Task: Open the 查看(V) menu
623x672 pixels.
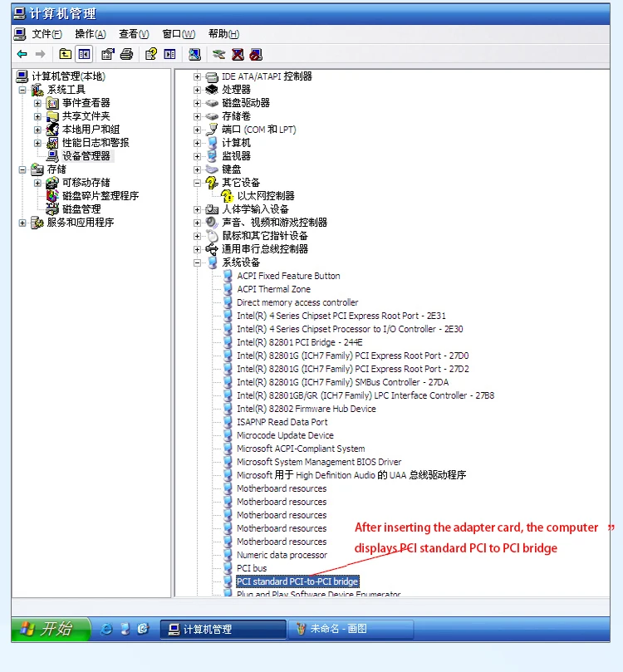Action: (134, 34)
